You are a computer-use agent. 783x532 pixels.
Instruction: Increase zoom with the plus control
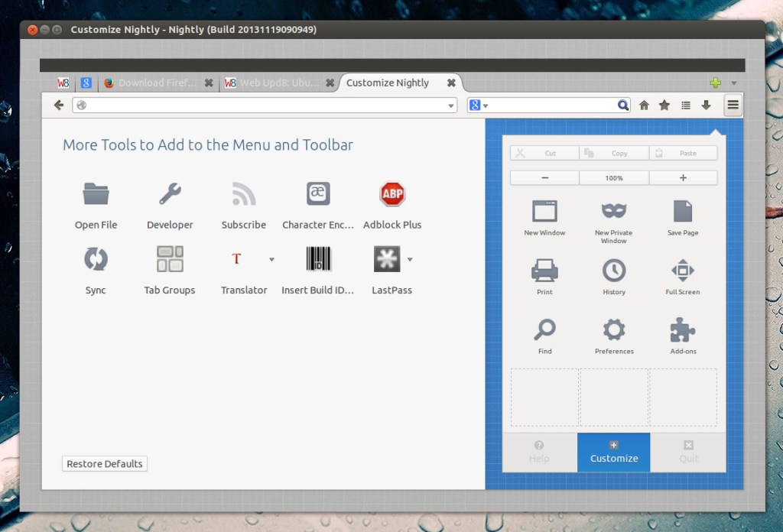click(683, 177)
